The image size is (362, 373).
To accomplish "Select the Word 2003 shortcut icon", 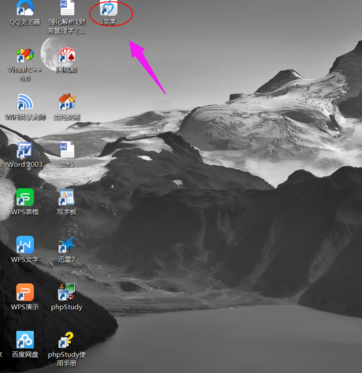I will [x=25, y=150].
